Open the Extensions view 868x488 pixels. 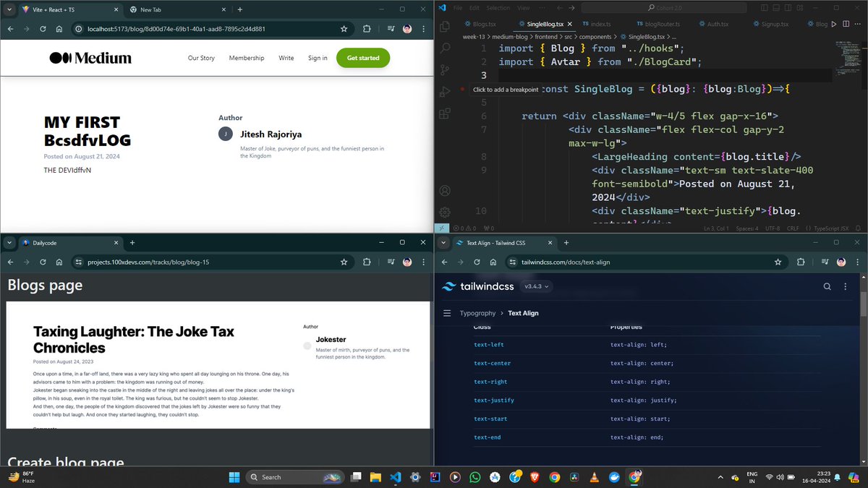click(x=444, y=113)
